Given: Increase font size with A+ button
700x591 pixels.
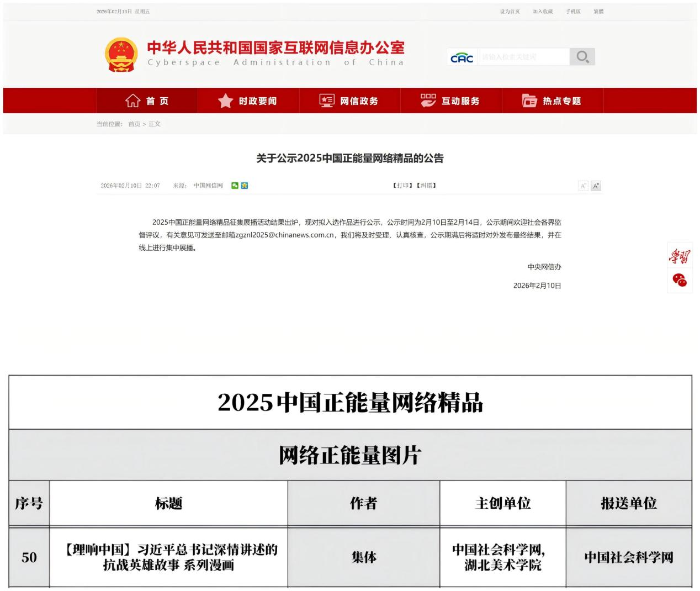Looking at the screenshot, I should point(596,186).
